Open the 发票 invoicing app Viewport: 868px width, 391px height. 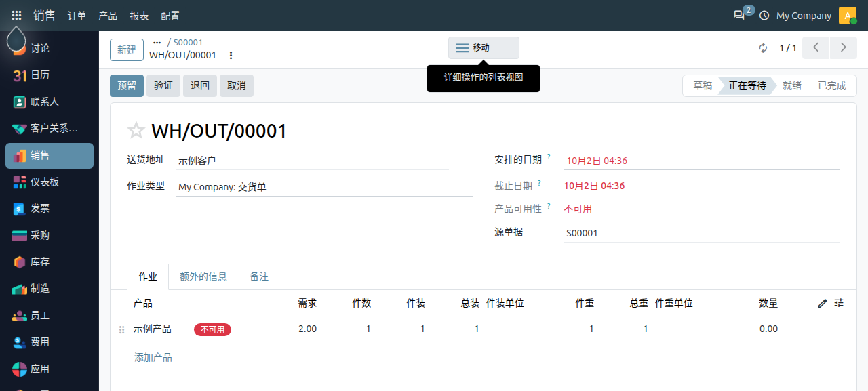49,209
